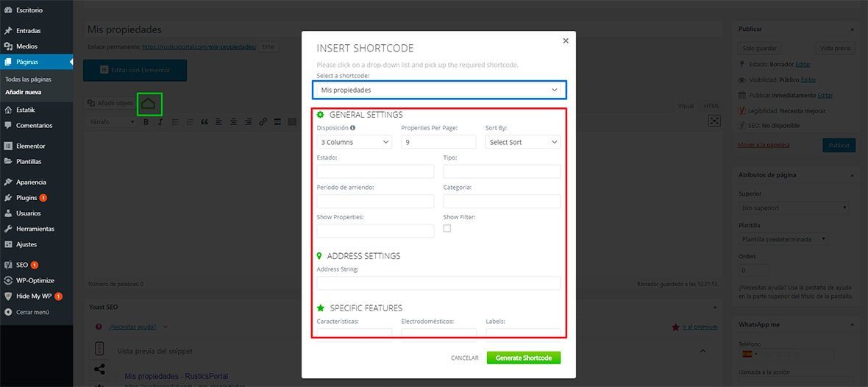
Task: Click the Properties Per Page field
Action: click(x=438, y=142)
